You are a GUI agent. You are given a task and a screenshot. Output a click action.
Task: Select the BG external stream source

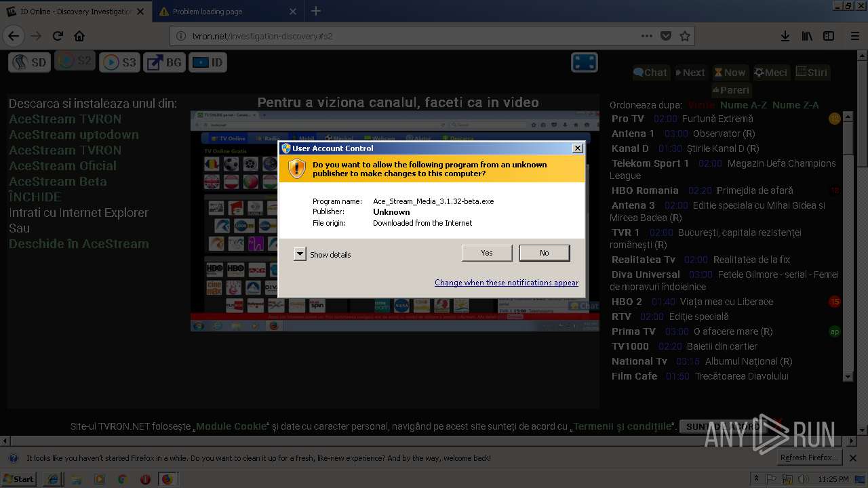(x=165, y=62)
